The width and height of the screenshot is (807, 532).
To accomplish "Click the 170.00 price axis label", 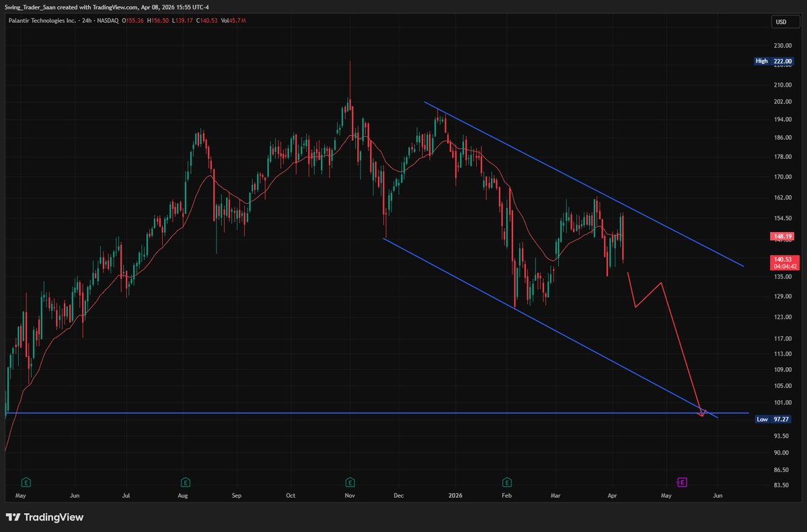I will (781, 177).
